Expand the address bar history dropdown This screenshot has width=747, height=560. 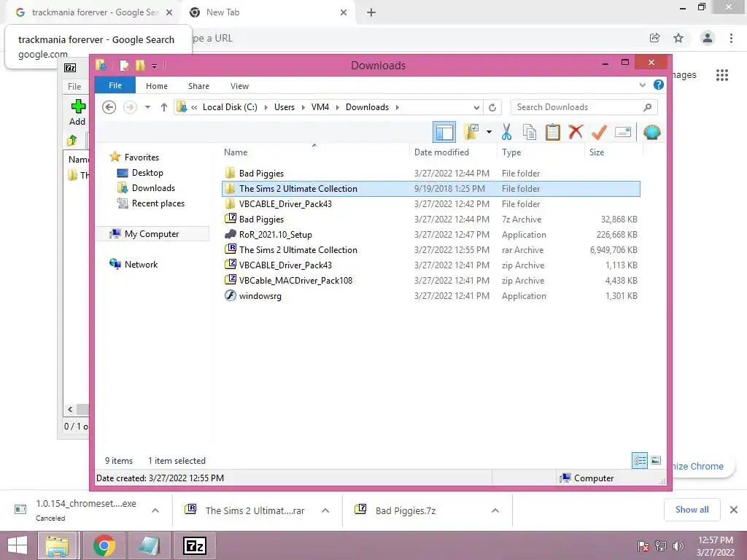click(x=476, y=107)
